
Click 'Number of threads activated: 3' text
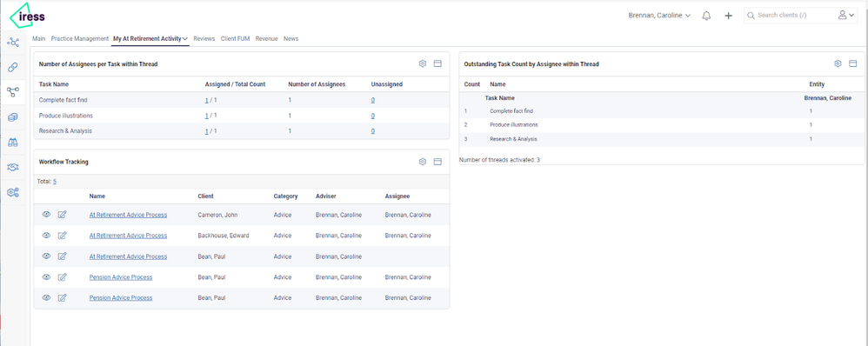[x=499, y=160]
